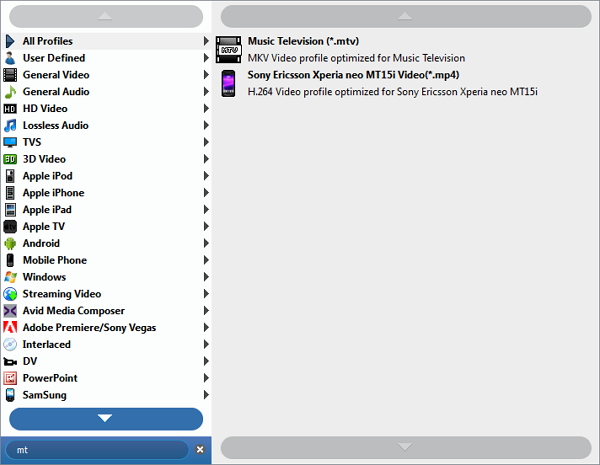The image size is (600, 465).
Task: Click the Apple iPhone device icon
Action: (x=10, y=193)
